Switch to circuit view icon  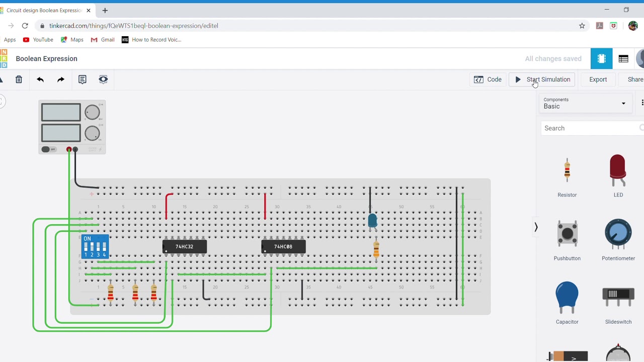pyautogui.click(x=601, y=59)
